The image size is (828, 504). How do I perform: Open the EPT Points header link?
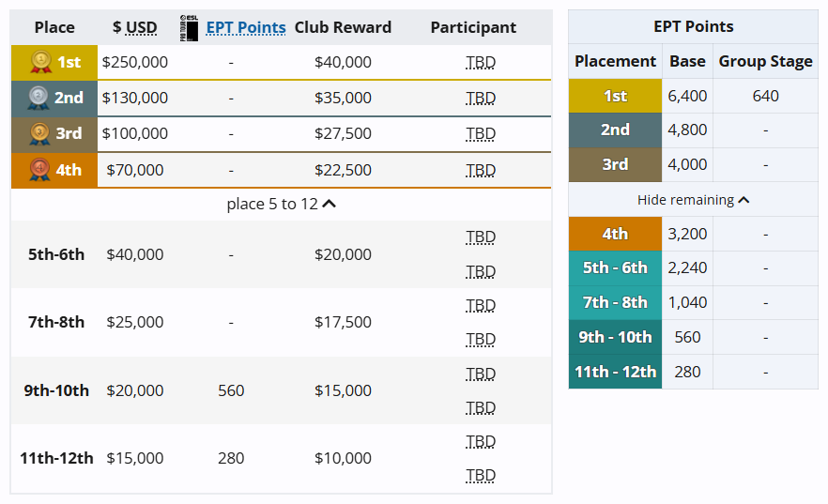pos(246,28)
